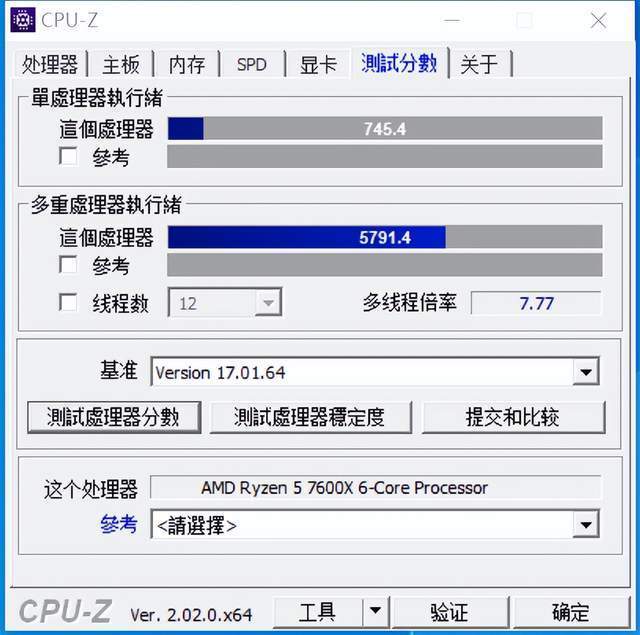Switch to the 处理器 tab

point(49,64)
